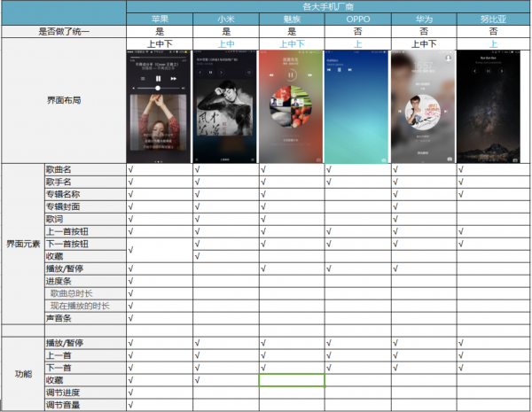532x412 pixels.
Task: Tap camera icon in the 华为 screenshot
Action: [450, 159]
